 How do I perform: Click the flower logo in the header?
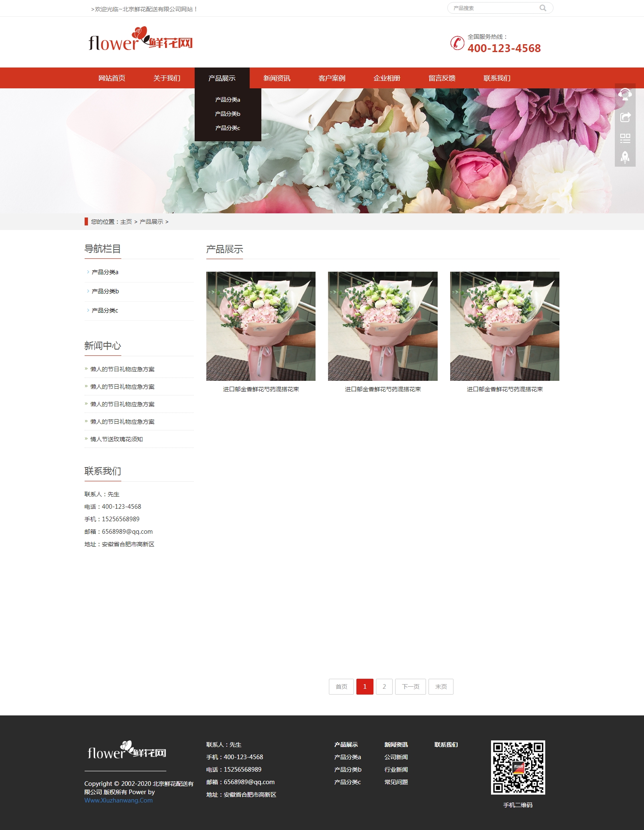[140, 40]
